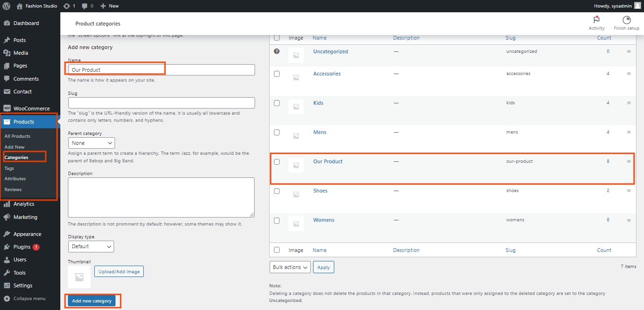Click into the Slug text field

point(161,103)
